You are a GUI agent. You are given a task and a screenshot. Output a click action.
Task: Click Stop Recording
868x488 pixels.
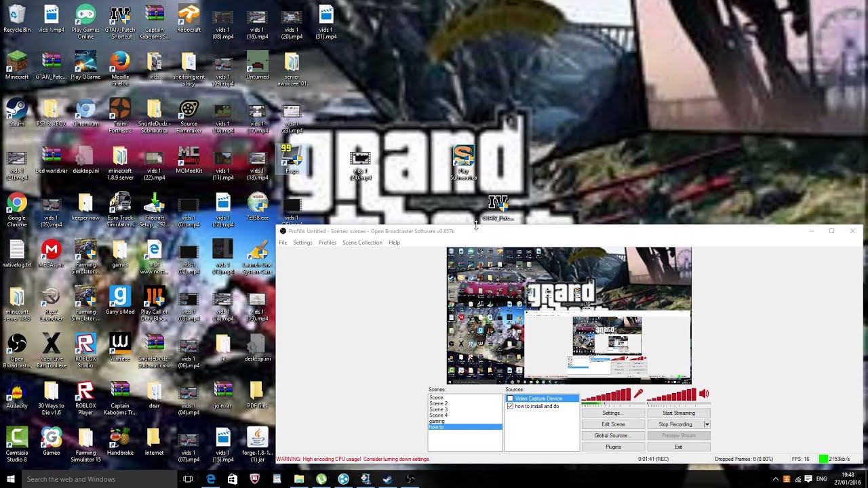pyautogui.click(x=675, y=424)
